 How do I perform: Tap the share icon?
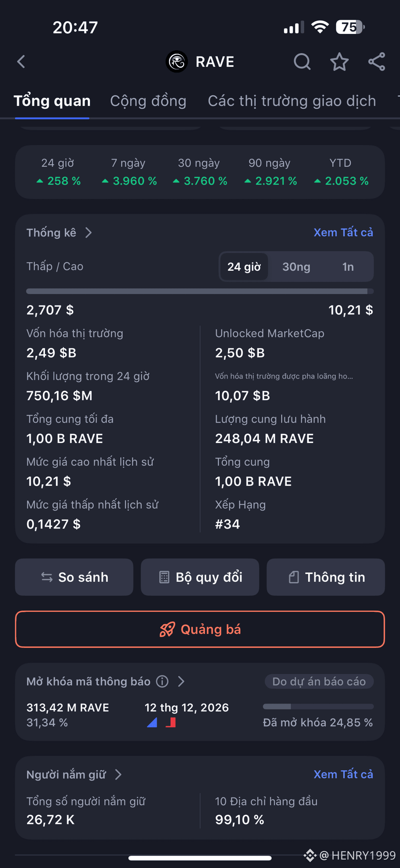(377, 62)
